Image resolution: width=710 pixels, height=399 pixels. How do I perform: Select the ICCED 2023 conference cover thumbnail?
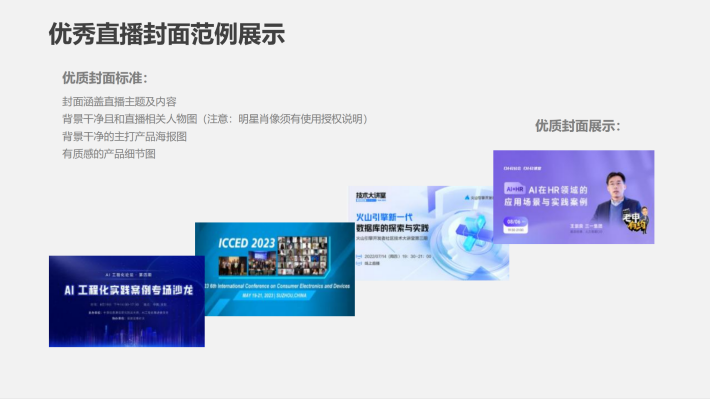(x=275, y=269)
